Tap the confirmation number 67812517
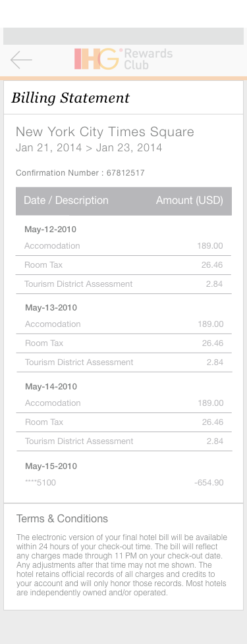Viewport: 247px width, 644px height. click(x=125, y=173)
